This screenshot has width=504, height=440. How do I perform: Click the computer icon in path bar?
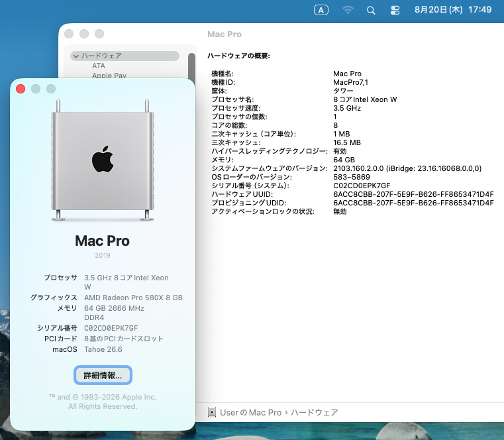click(212, 412)
